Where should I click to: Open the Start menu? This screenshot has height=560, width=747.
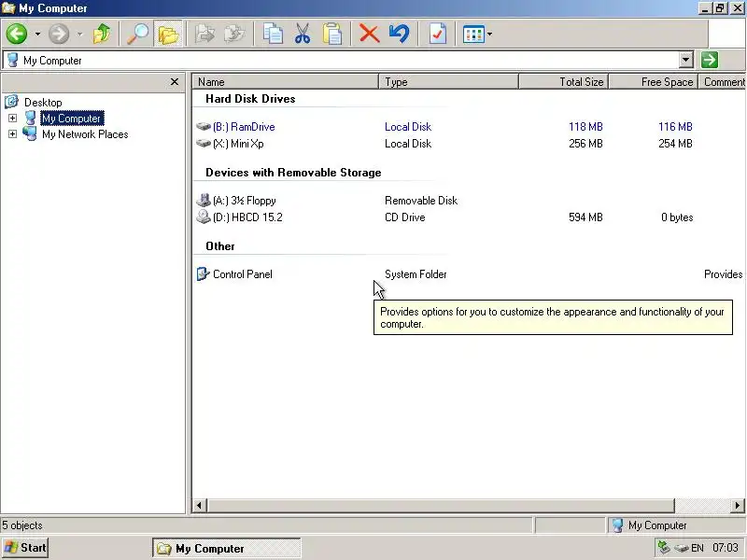[x=25, y=548]
